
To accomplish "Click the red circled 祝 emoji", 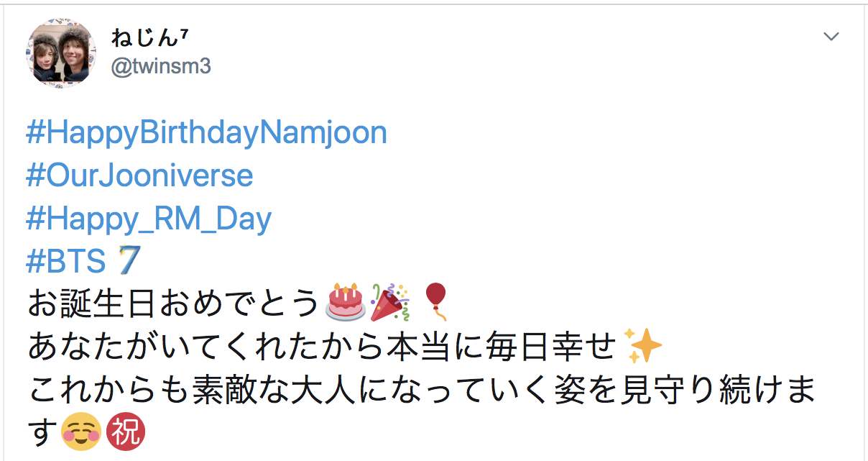I will 126,433.
